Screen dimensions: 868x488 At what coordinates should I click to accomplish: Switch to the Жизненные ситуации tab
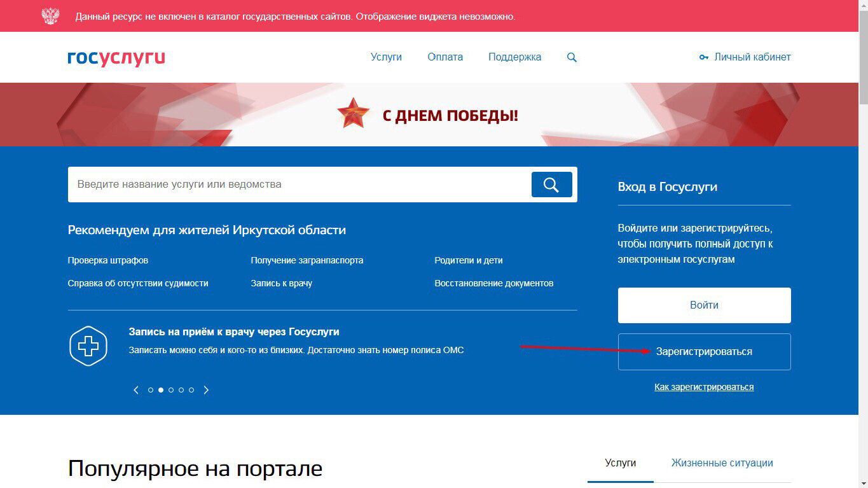[x=722, y=463]
